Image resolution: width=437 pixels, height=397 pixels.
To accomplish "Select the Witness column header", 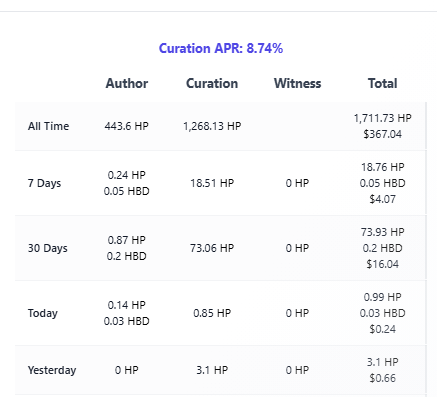I will click(x=297, y=83).
